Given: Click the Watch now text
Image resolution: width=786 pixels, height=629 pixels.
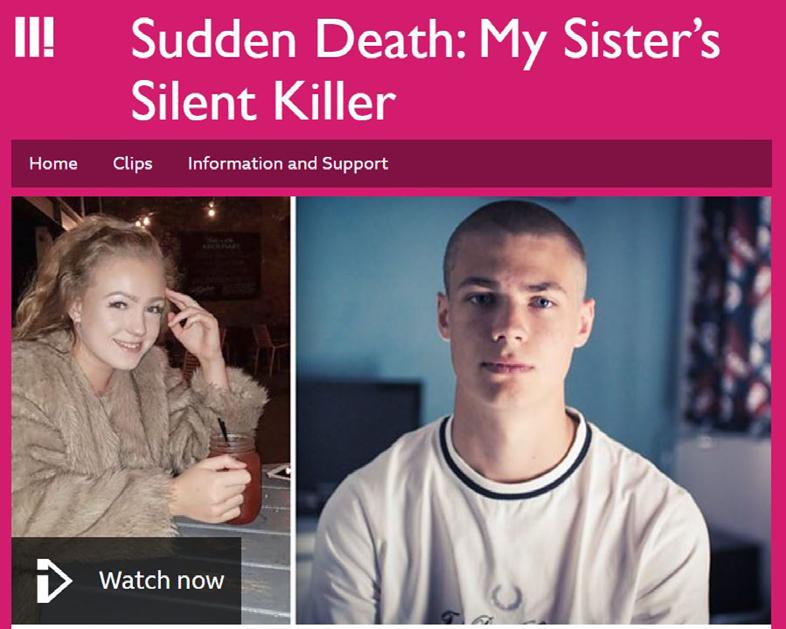Looking at the screenshot, I should 161,580.
